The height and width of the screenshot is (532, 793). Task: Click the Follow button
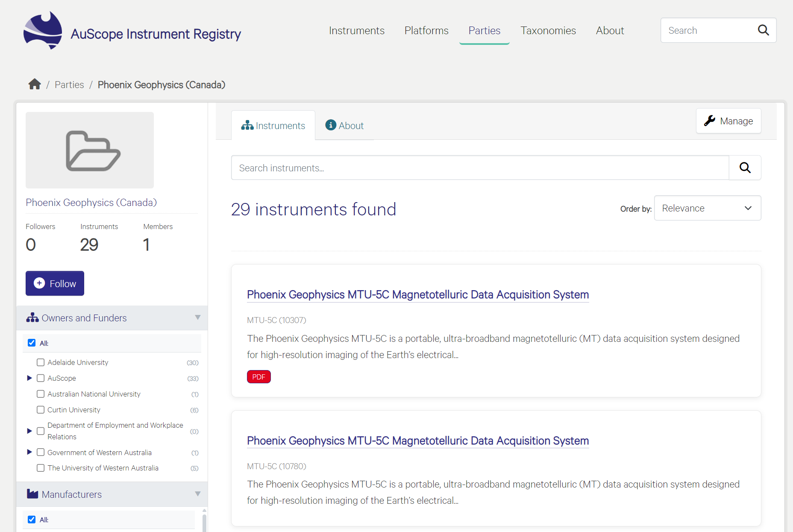click(x=55, y=283)
